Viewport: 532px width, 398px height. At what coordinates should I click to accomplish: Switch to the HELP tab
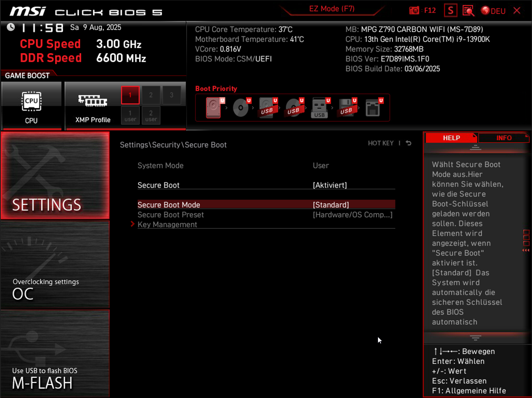(451, 138)
